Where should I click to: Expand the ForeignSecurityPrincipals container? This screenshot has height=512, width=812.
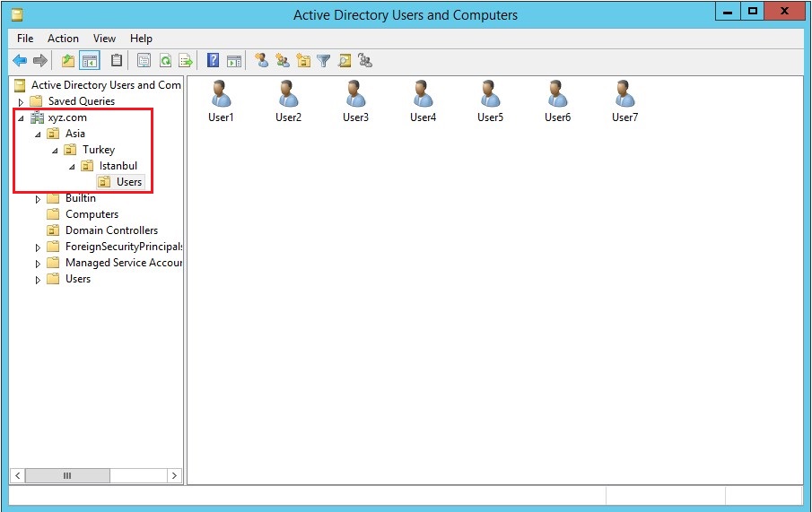click(38, 247)
